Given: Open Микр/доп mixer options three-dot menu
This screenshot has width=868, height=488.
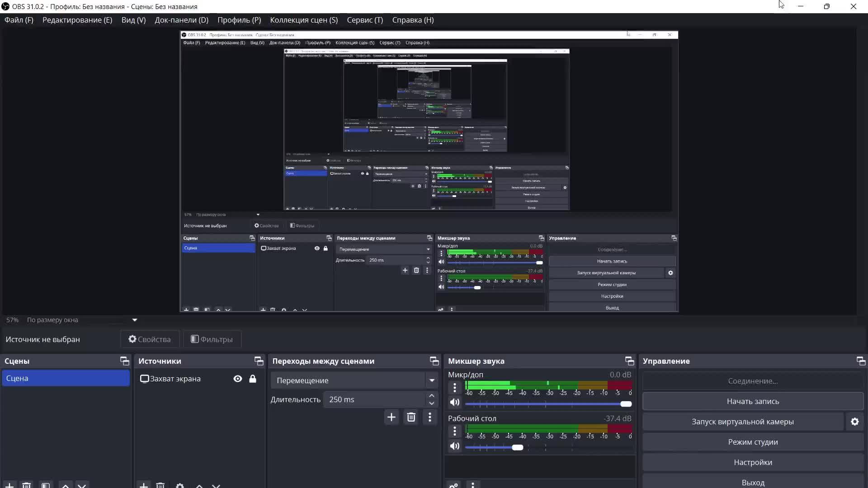Looking at the screenshot, I should [x=455, y=387].
